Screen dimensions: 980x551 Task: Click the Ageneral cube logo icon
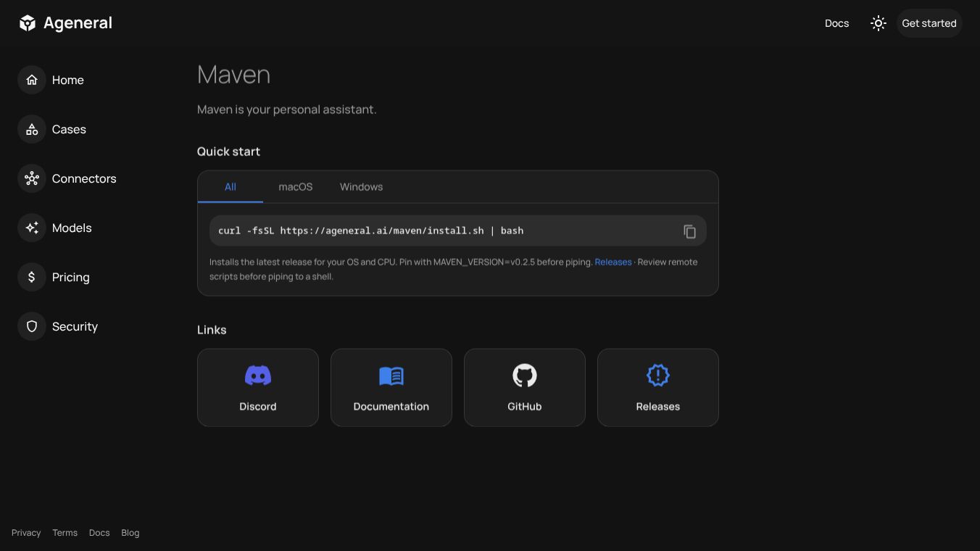click(28, 23)
